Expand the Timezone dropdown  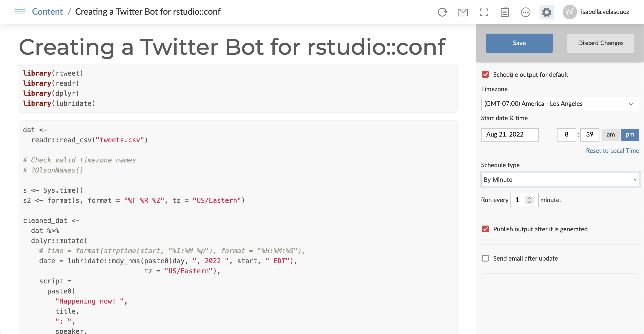[559, 103]
